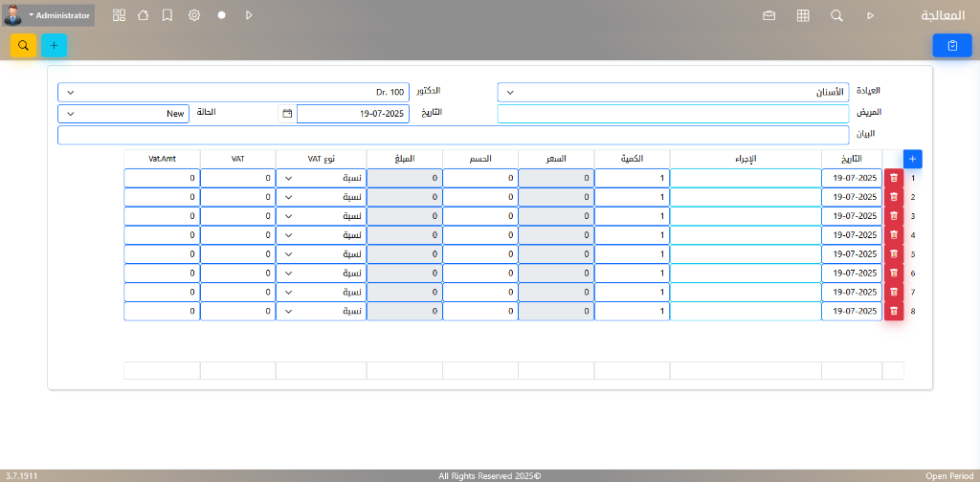The height and width of the screenshot is (482, 980).
Task: Go to home via the house icon
Action: point(143,15)
